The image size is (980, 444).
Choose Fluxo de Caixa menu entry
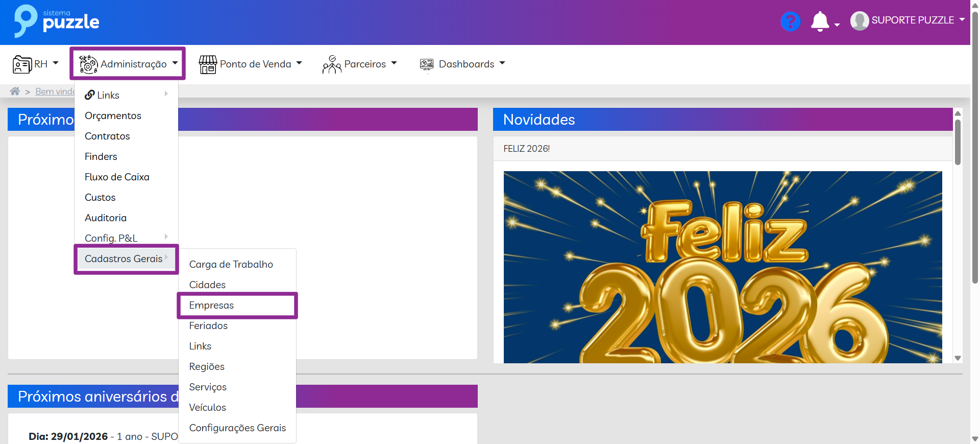pyautogui.click(x=117, y=177)
